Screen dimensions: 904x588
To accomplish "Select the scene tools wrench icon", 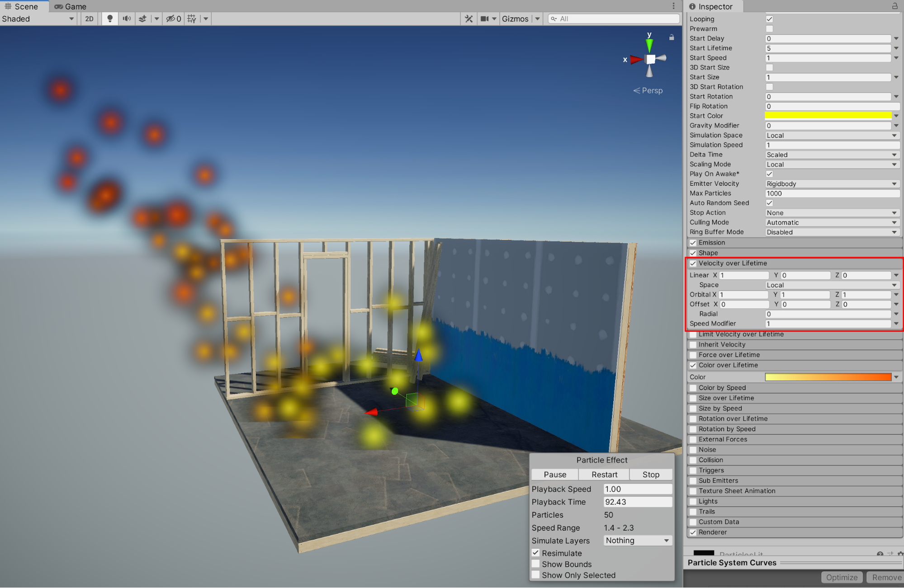I will coord(469,19).
